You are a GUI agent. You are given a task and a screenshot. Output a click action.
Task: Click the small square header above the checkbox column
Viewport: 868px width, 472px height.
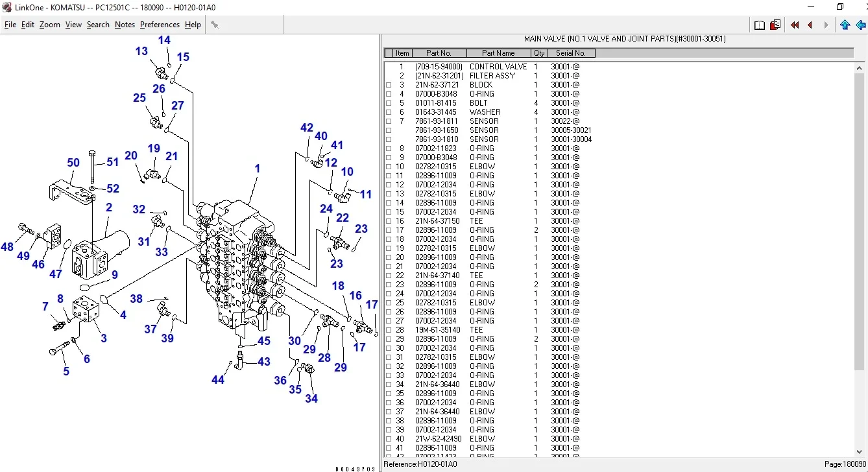tap(389, 53)
